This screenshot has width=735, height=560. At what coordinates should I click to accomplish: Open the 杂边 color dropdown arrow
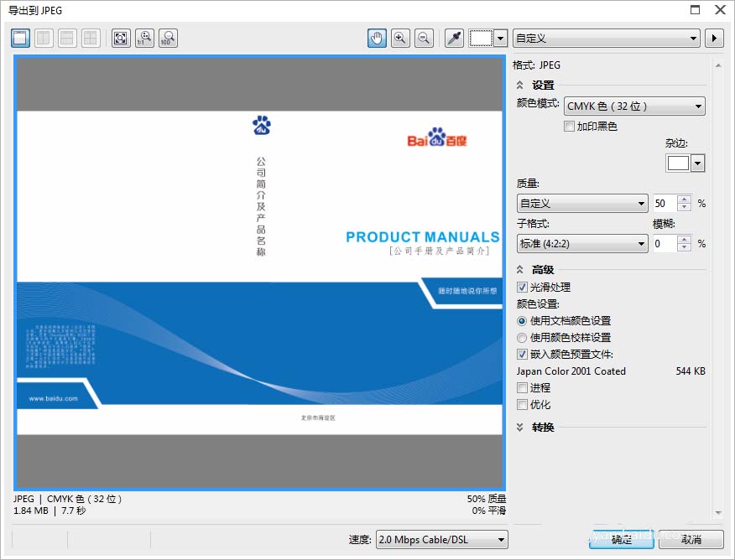[698, 163]
